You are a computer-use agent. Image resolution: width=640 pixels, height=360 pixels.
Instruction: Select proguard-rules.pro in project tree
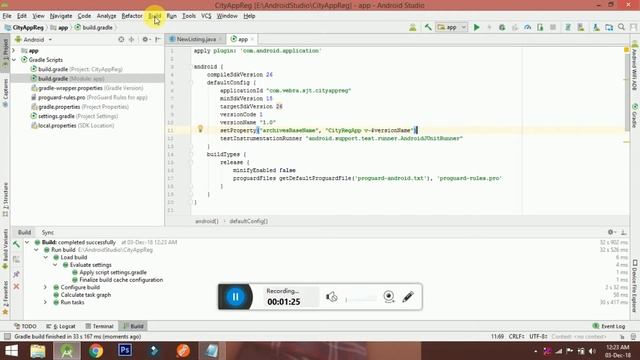[x=89, y=97]
